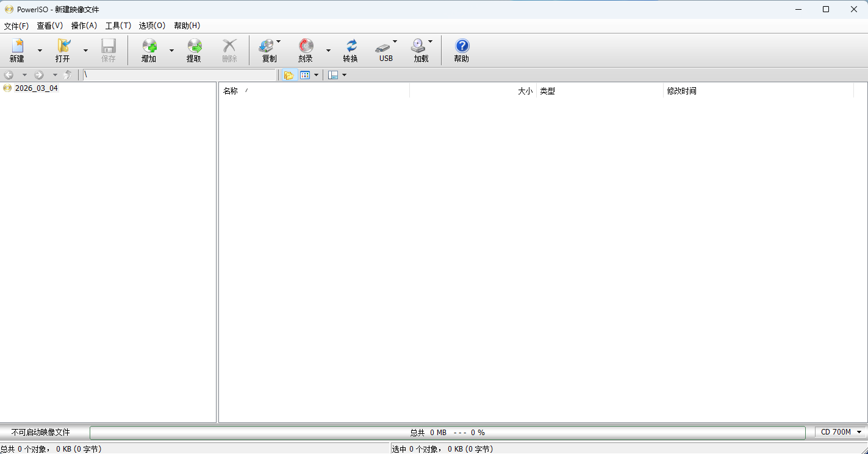Open the back history dropdown arrow
The image size is (868, 454).
pyautogui.click(x=24, y=75)
